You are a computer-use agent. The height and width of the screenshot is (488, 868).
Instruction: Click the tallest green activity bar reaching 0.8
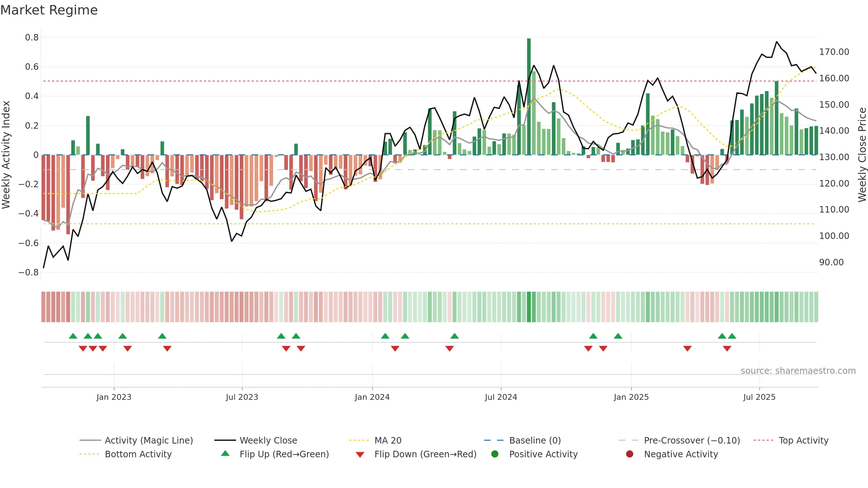529,97
